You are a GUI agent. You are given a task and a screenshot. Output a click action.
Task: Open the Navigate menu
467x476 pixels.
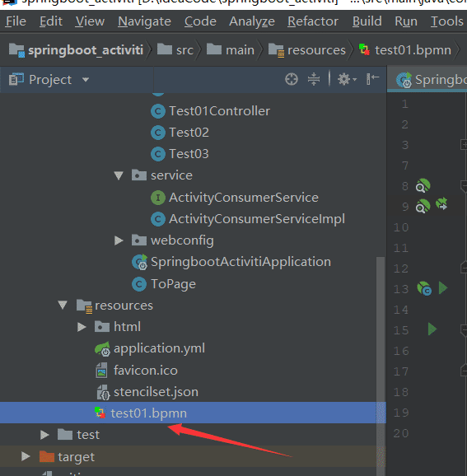pos(144,21)
